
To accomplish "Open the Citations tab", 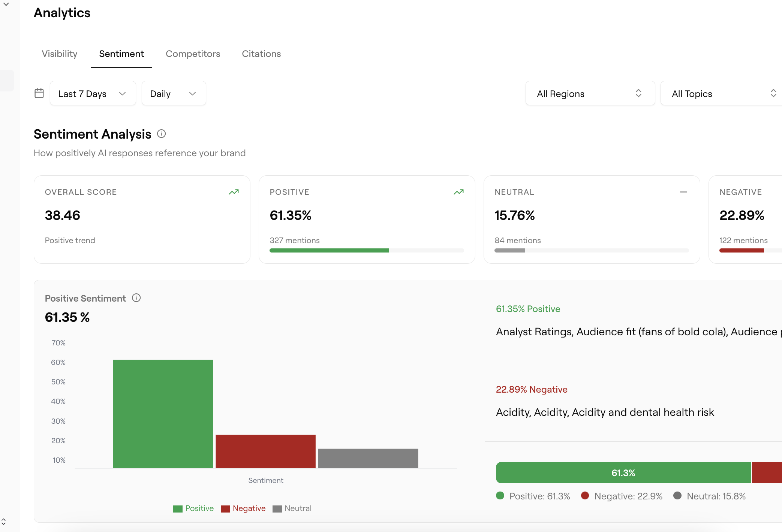I will pyautogui.click(x=261, y=54).
